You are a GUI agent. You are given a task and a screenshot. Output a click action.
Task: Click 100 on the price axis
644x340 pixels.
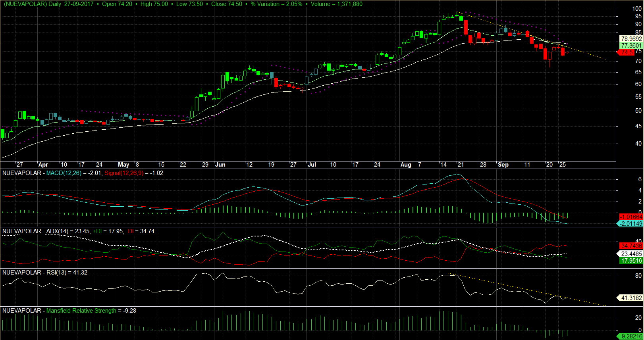tap(637, 9)
